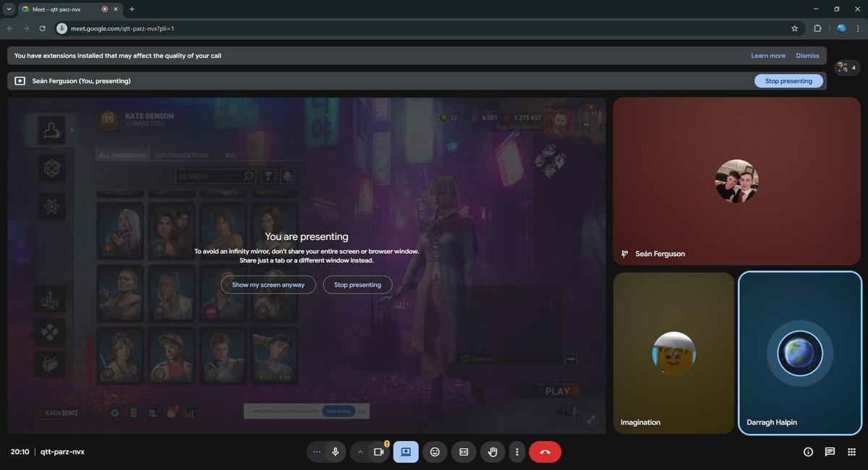Screen dimensions: 868x470
Task: Open Chrome three-dot menu
Action: pos(858,28)
